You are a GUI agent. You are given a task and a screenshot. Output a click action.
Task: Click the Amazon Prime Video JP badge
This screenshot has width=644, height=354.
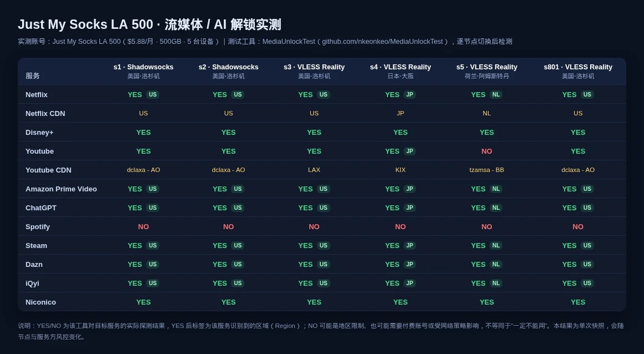pos(410,189)
